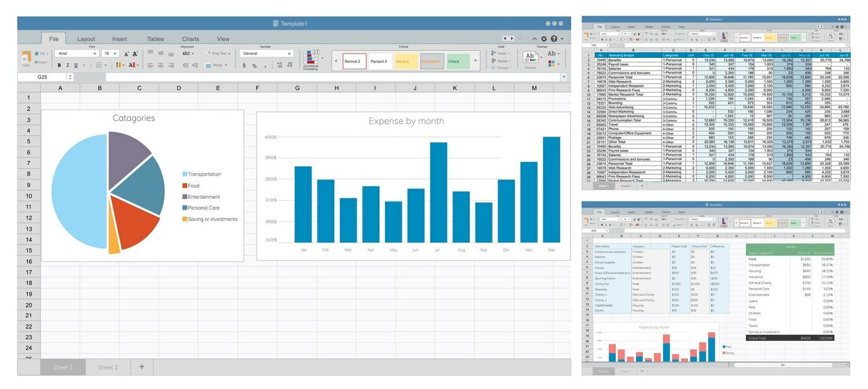Apply currency dollar format

click(244, 65)
